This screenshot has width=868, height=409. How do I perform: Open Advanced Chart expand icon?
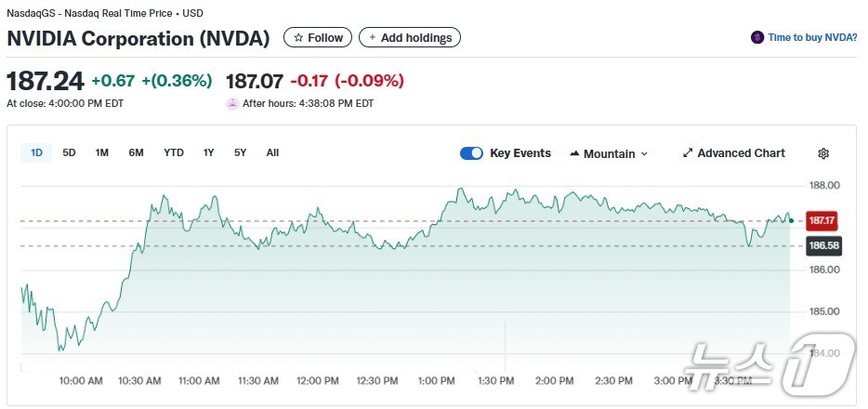click(x=688, y=153)
